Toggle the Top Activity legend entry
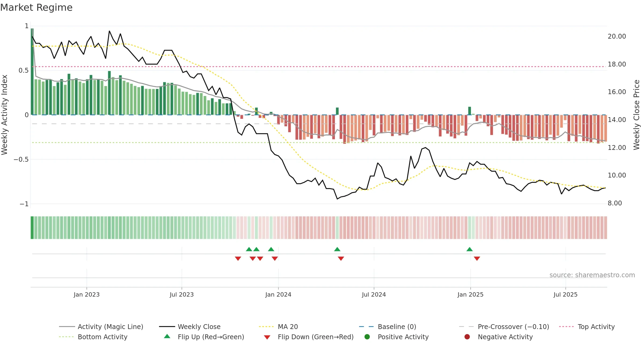The image size is (644, 362). click(x=587, y=327)
